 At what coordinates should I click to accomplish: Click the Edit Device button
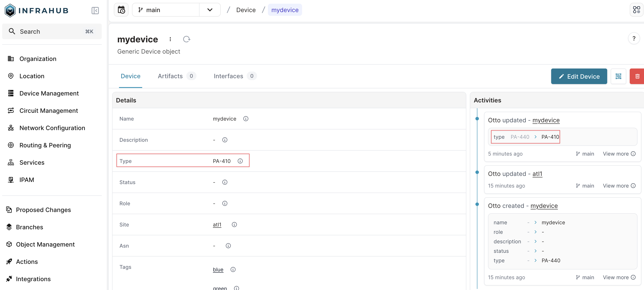pos(579,76)
